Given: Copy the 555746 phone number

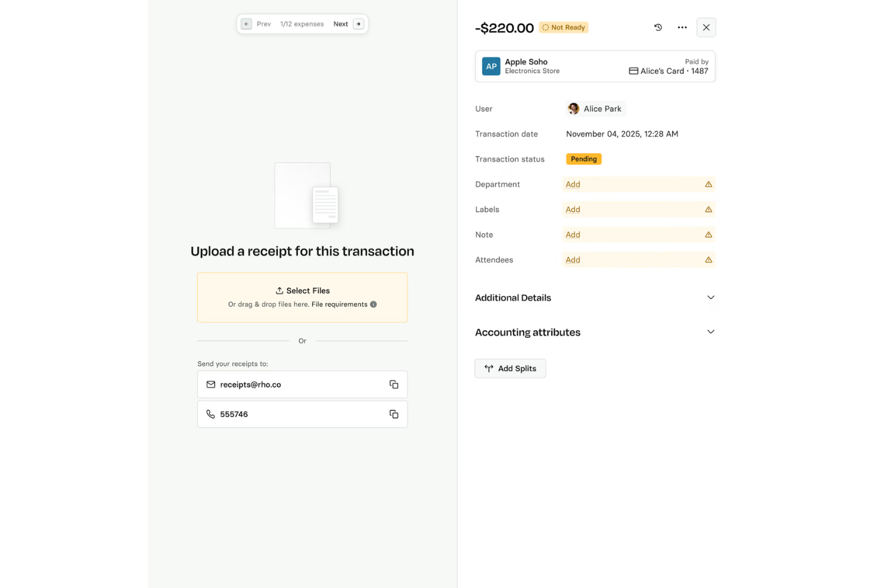Looking at the screenshot, I should pyautogui.click(x=394, y=413).
